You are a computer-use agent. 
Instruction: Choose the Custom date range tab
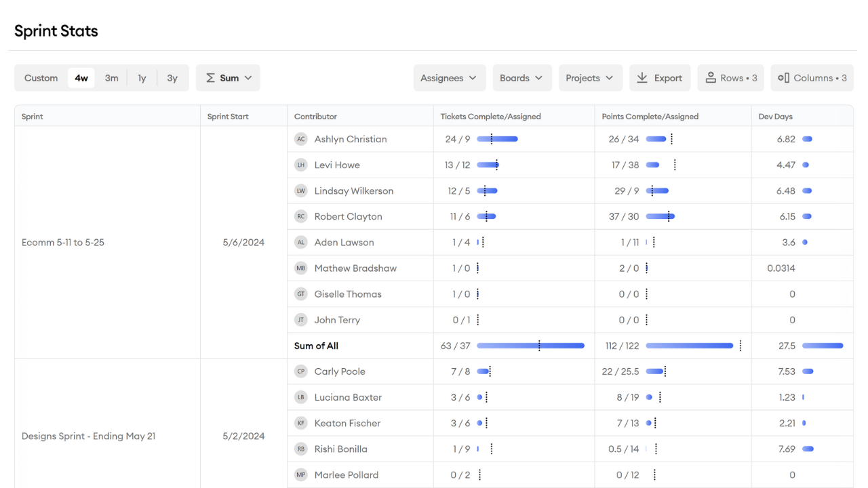[x=41, y=78]
